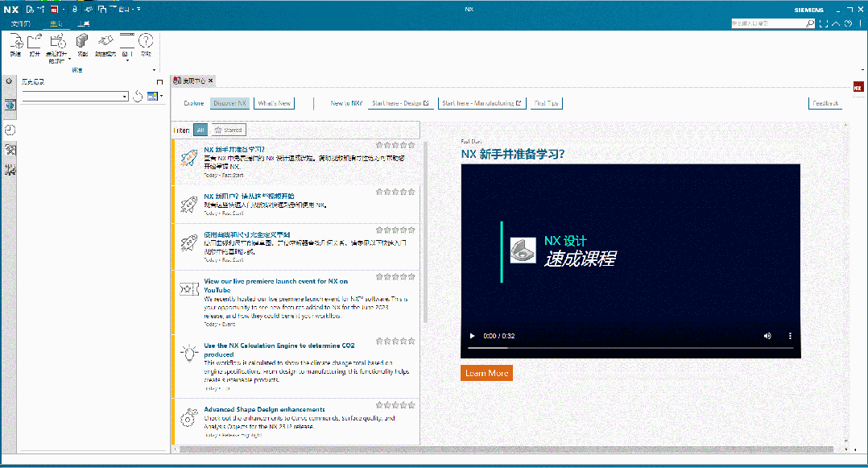Switch to the Explore tab
This screenshot has width=868, height=468.
[194, 103]
